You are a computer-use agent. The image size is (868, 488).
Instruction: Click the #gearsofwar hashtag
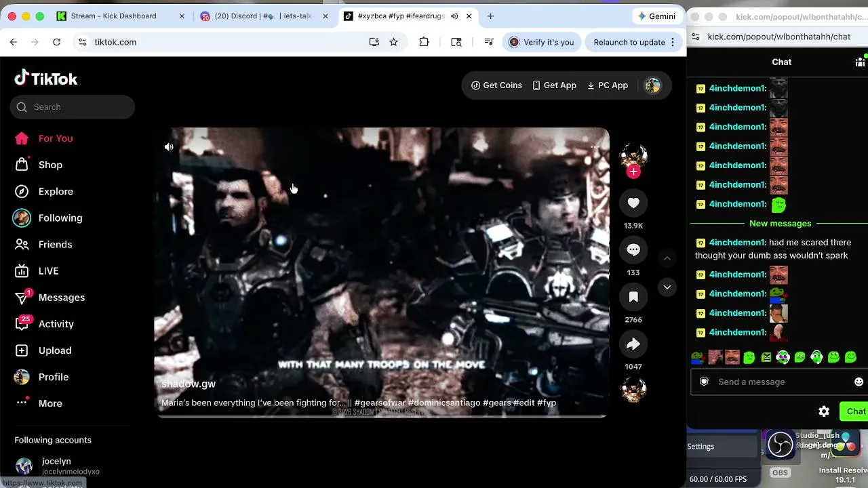click(x=380, y=403)
